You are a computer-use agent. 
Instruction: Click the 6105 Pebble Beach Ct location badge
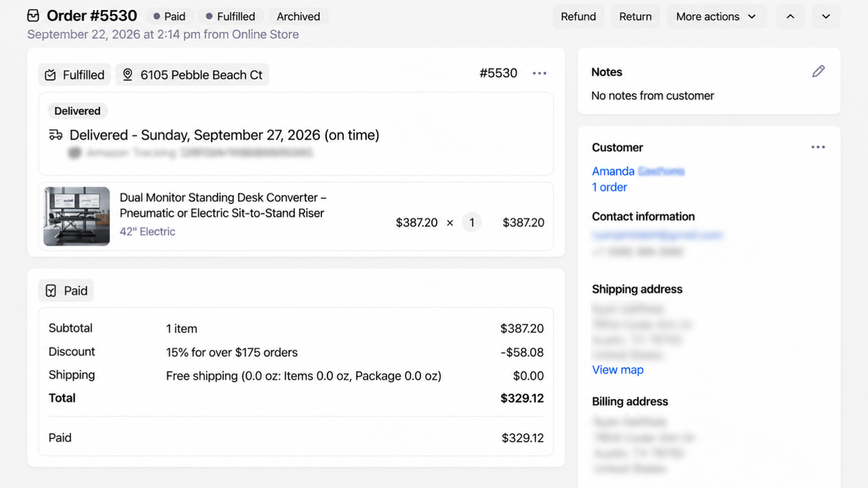[x=192, y=74]
